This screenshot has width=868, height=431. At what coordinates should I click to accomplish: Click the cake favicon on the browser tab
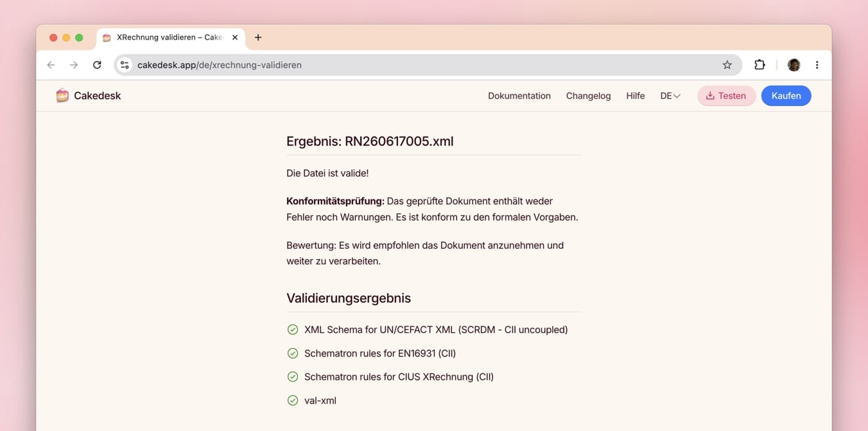[x=107, y=37]
